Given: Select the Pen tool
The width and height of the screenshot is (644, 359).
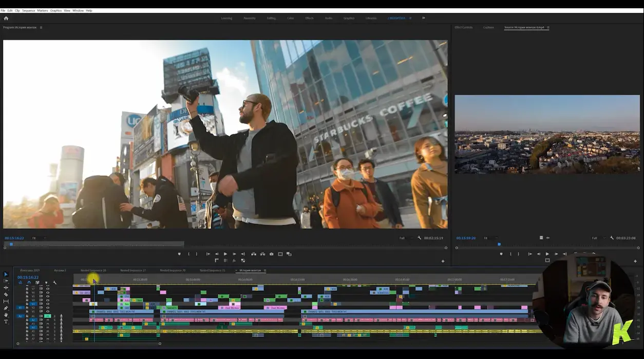Looking at the screenshot, I should point(6,308).
